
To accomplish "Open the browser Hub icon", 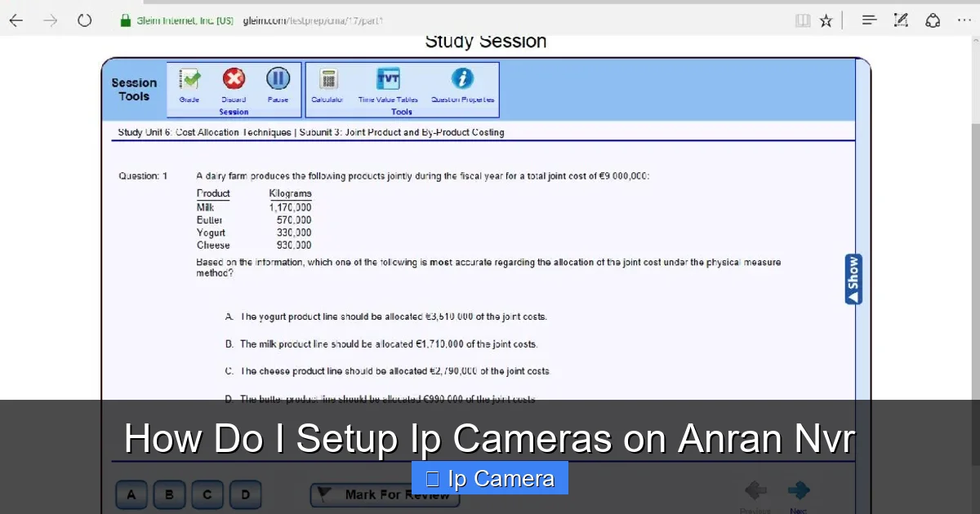I will pyautogui.click(x=870, y=20).
